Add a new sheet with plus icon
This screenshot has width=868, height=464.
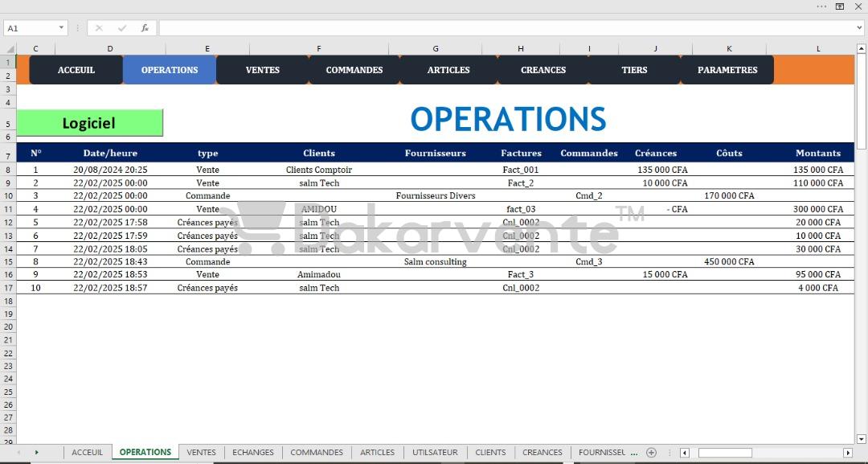click(652, 453)
